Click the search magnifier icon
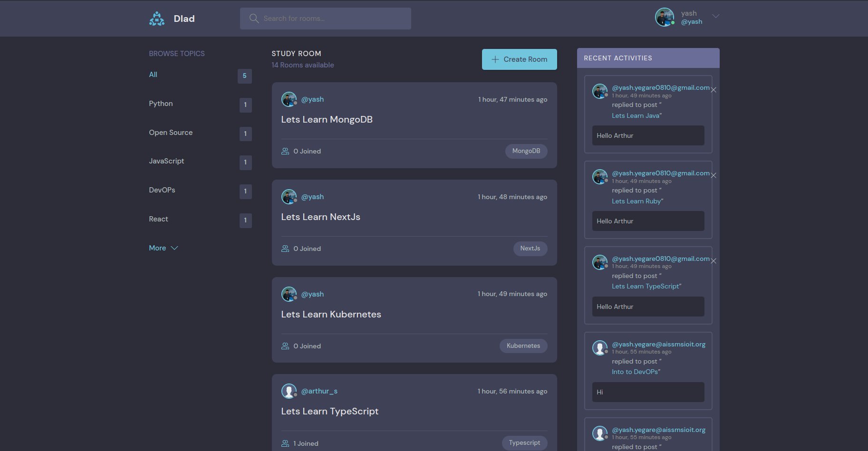The height and width of the screenshot is (451, 868). point(254,18)
